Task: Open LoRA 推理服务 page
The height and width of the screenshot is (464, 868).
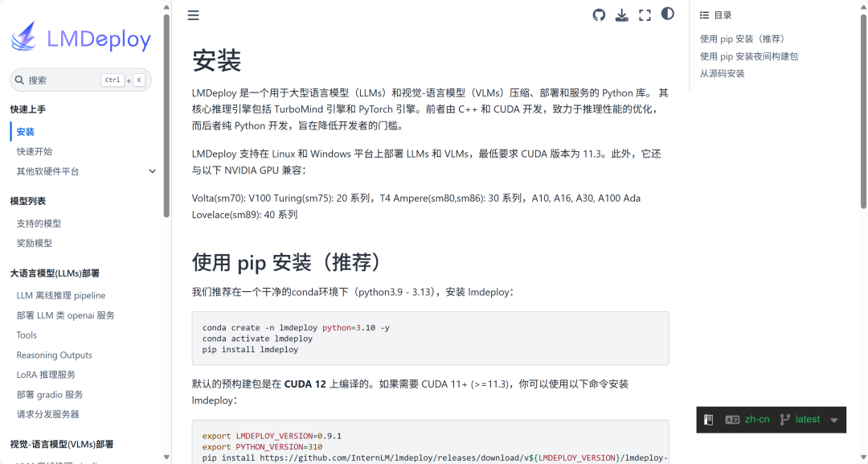Action: (x=46, y=374)
